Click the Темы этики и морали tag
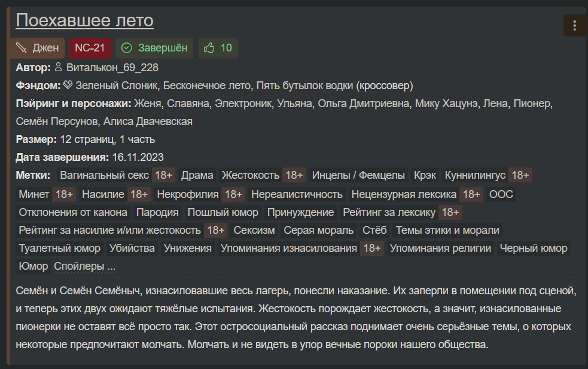588x369 pixels. coord(447,230)
